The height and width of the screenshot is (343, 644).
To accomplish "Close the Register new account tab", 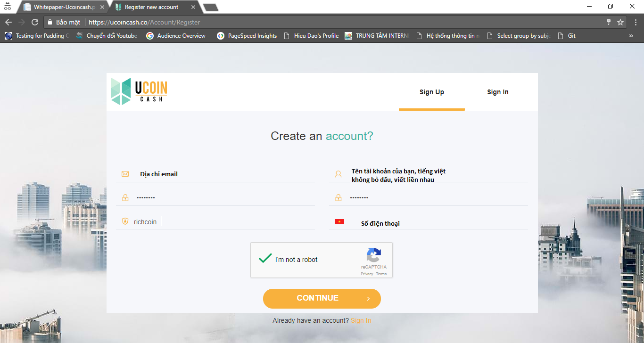I will (193, 7).
